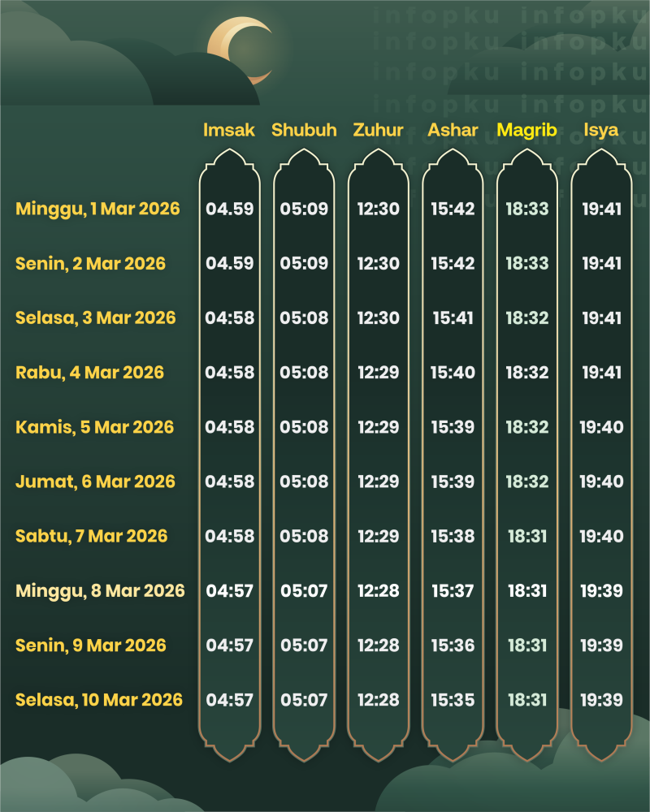The width and height of the screenshot is (650, 812).
Task: Click Shubuh time 05:07 for Senin, 9 Mar
Action: pyautogui.click(x=304, y=646)
